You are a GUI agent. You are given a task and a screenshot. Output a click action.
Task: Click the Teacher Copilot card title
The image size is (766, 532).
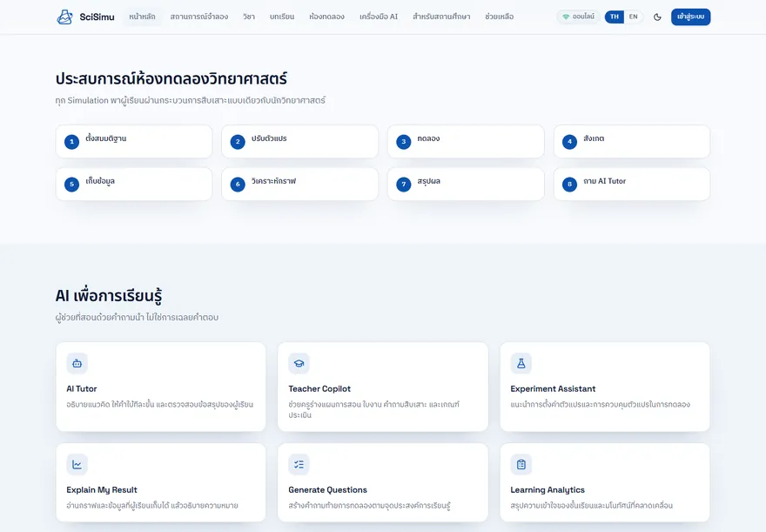click(319, 389)
